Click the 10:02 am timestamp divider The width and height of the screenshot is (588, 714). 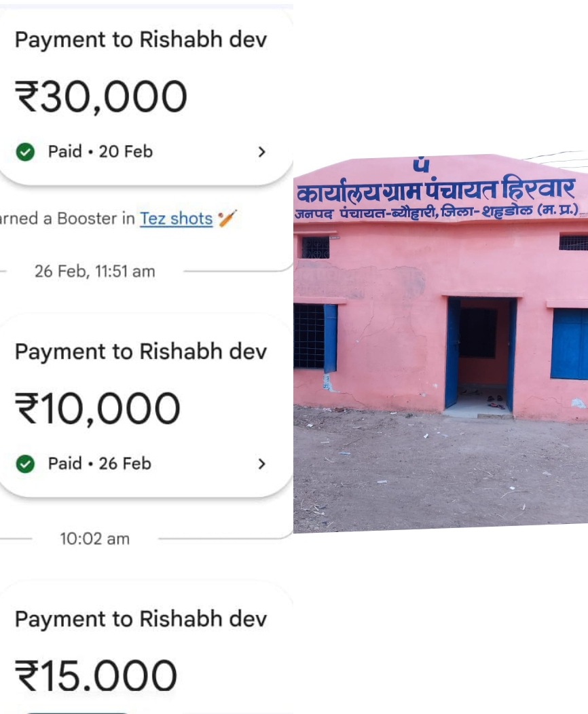(95, 539)
